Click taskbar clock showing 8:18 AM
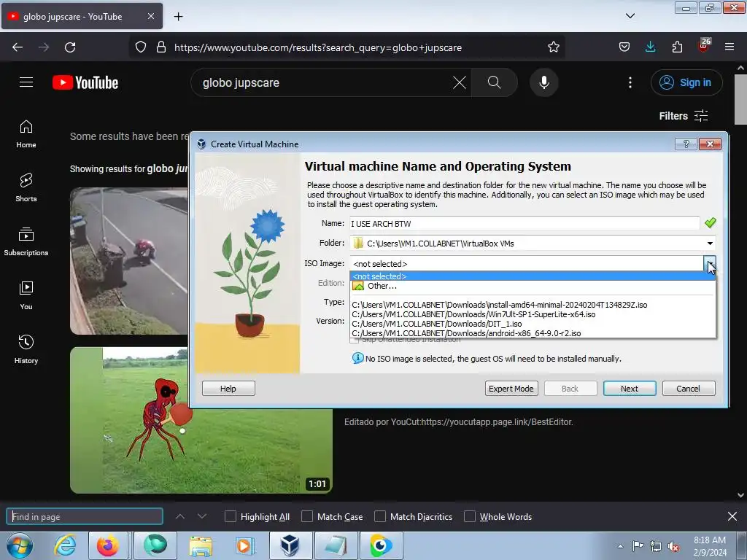This screenshot has height=560, width=747. [709, 546]
